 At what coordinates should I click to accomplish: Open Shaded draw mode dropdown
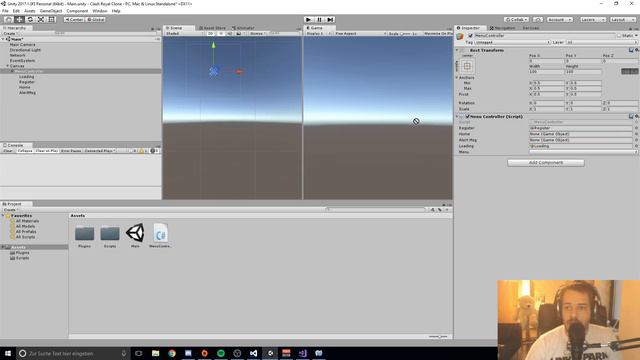pos(184,33)
